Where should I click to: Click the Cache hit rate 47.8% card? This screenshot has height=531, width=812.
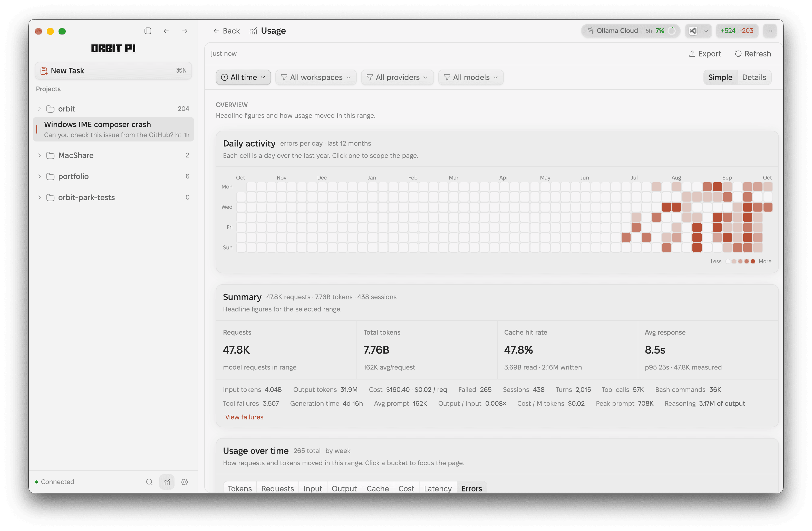tap(567, 350)
